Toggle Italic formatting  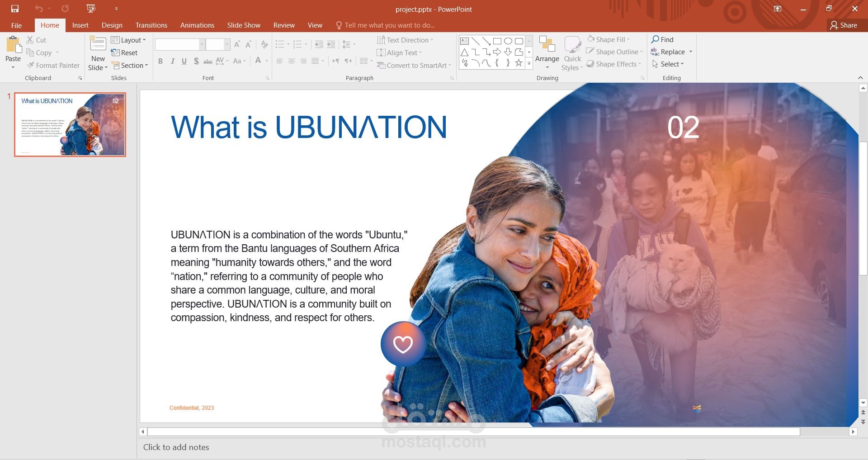(172, 61)
